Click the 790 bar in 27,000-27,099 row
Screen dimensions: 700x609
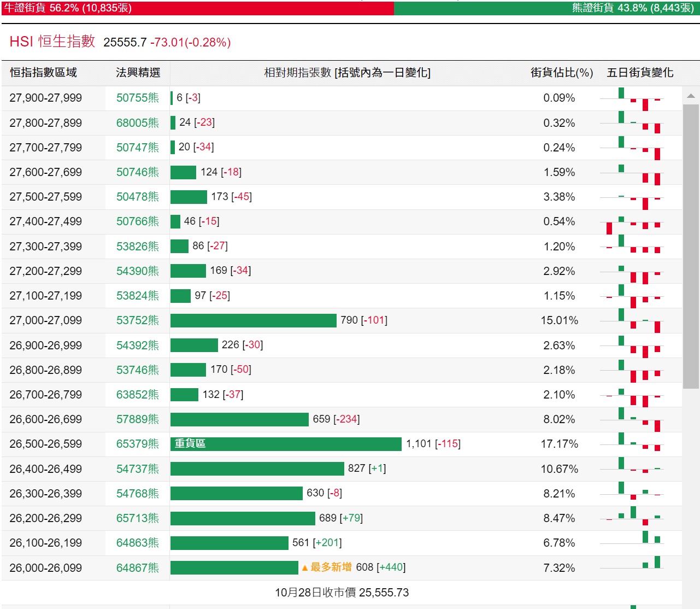click(x=253, y=320)
